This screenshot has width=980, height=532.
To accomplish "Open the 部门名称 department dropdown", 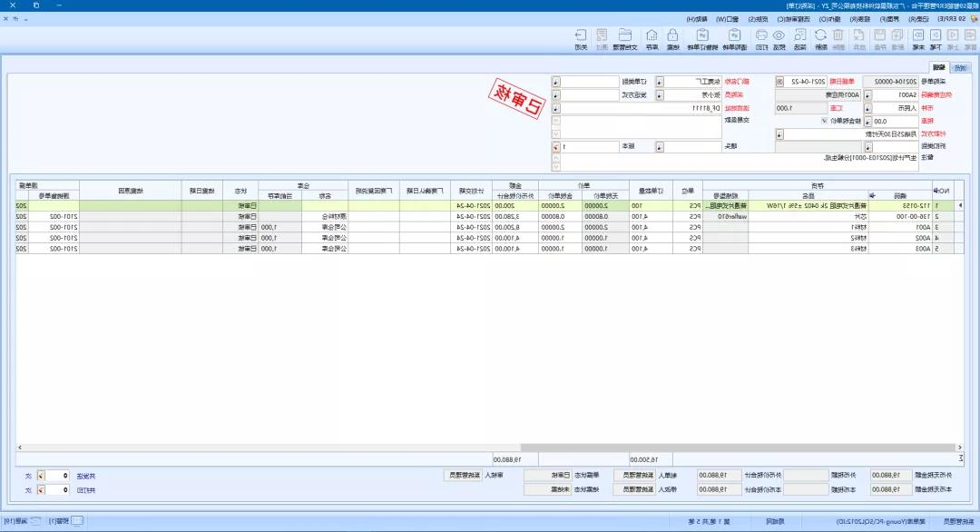I will [x=660, y=81].
